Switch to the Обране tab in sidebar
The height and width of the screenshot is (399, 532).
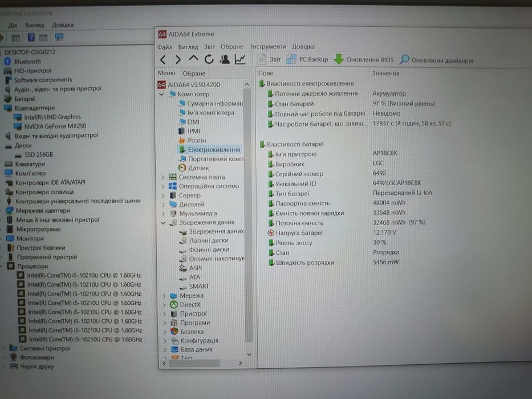(x=194, y=74)
